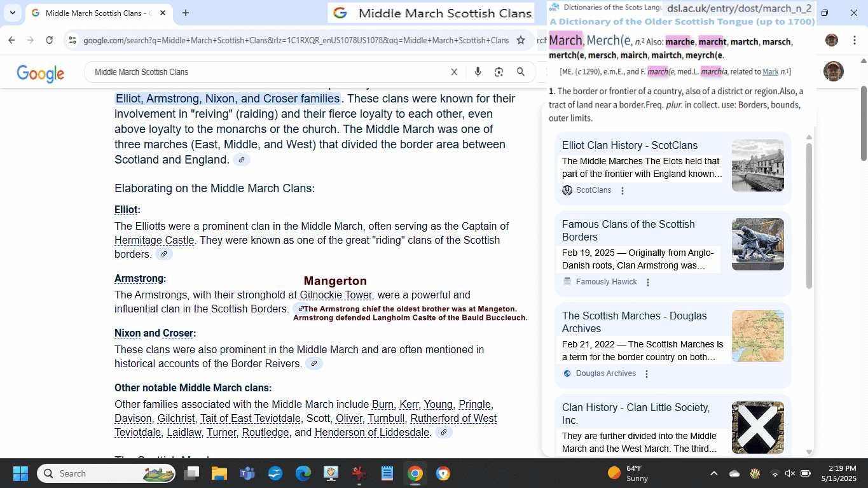Bookmark this page with star icon
Viewport: 868px width, 488px height.
(x=521, y=40)
